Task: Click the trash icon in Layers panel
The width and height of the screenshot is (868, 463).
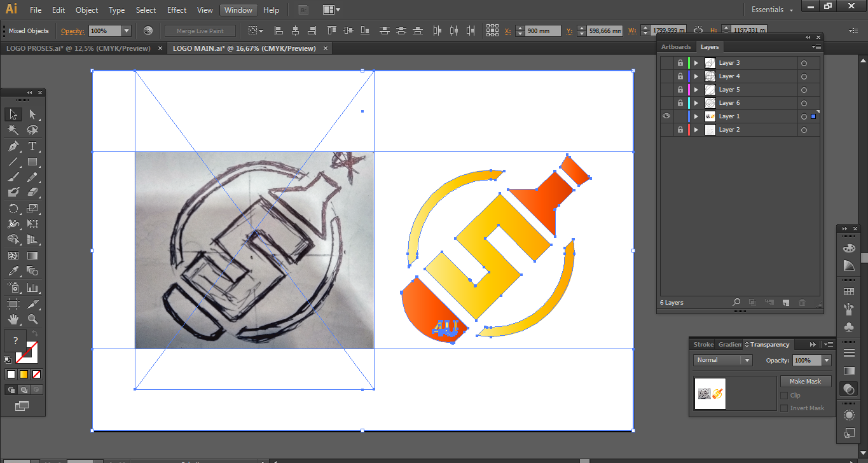Action: (802, 303)
